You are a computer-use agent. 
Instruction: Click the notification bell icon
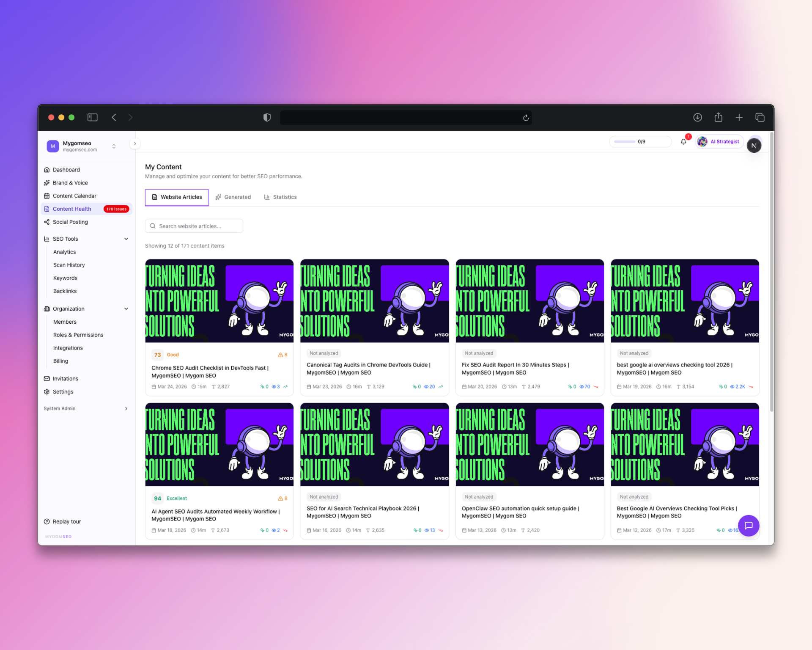click(683, 142)
